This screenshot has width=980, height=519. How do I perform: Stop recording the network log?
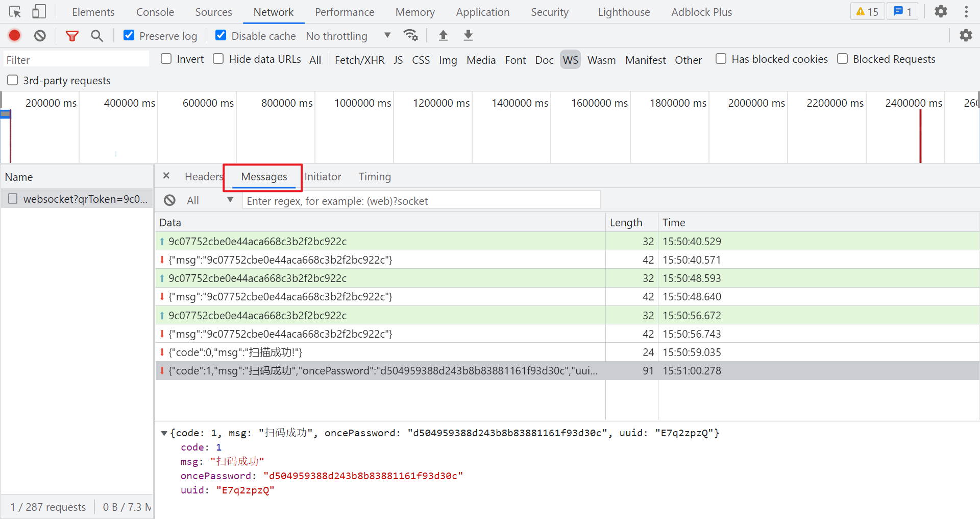coord(14,35)
